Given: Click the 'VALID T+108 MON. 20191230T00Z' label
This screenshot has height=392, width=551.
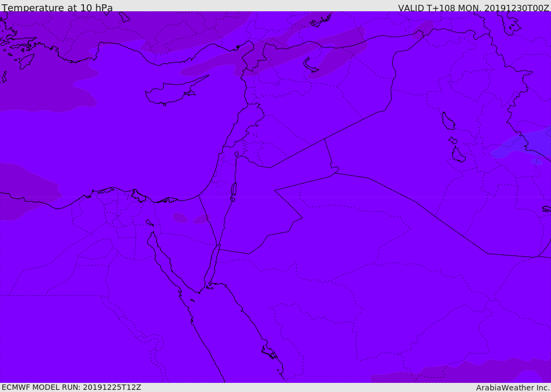Looking at the screenshot, I should [474, 8].
